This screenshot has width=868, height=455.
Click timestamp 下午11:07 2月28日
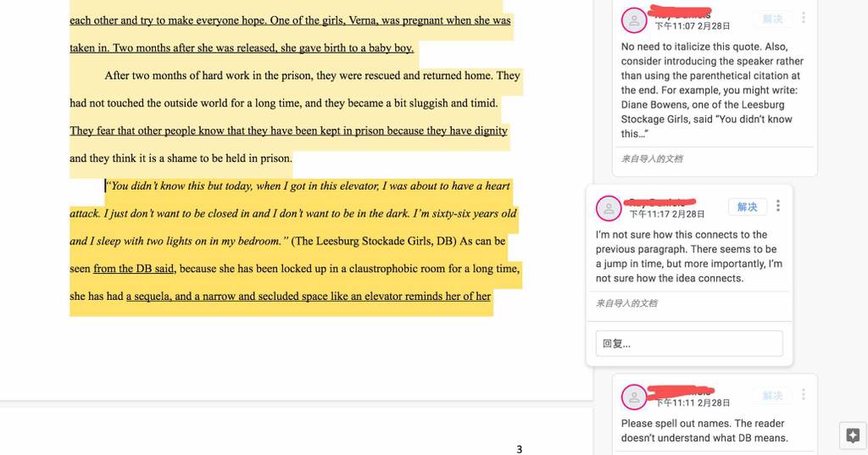click(692, 26)
